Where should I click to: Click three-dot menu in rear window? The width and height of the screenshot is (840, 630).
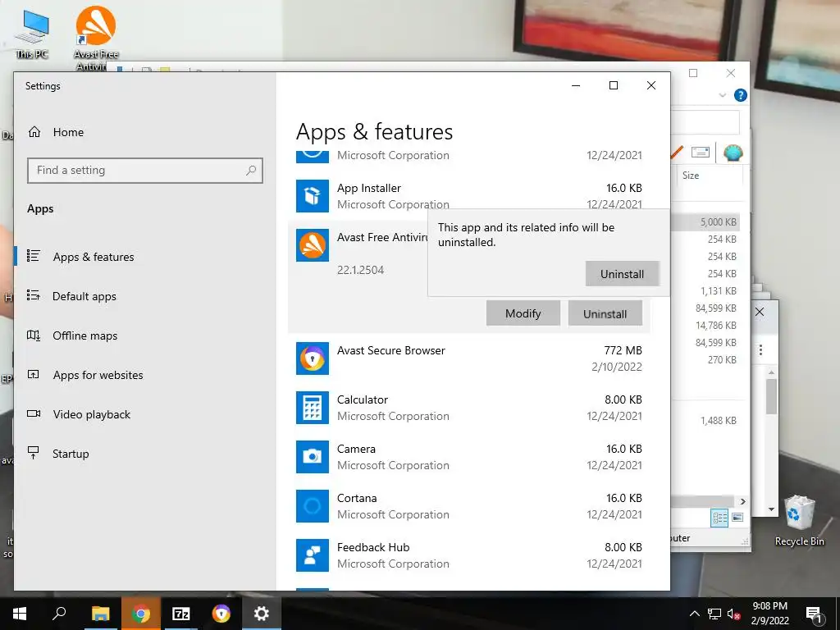(x=760, y=349)
